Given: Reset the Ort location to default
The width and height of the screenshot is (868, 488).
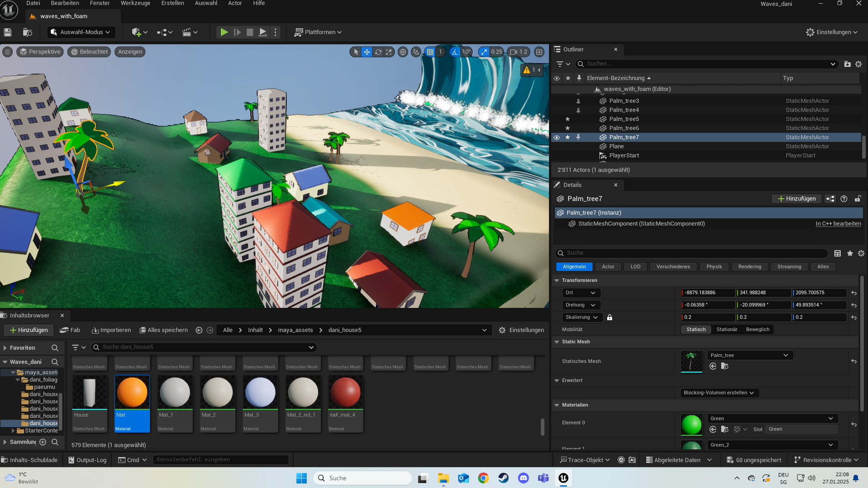Looking at the screenshot, I should coord(854,293).
